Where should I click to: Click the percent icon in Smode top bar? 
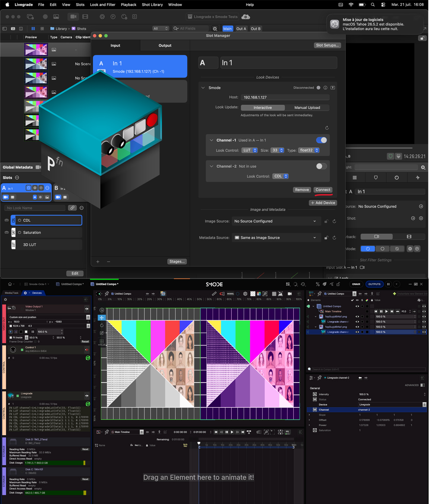pyautogui.click(x=318, y=284)
